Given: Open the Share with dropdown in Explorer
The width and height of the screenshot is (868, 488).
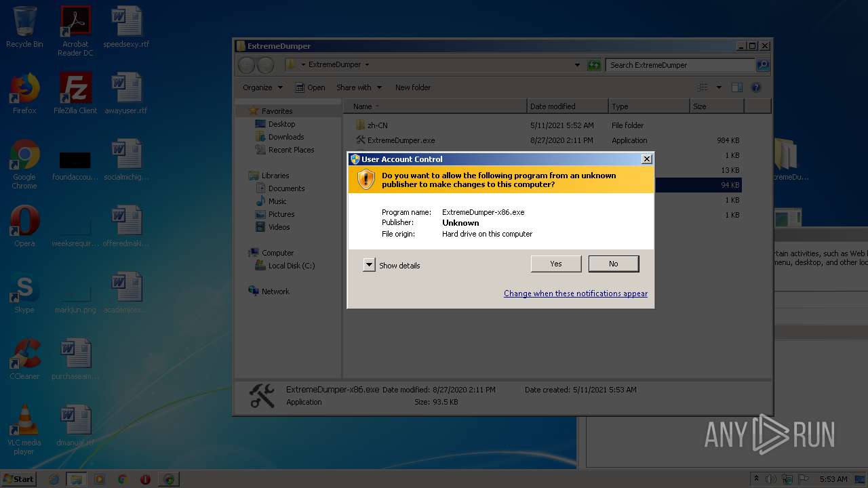Looking at the screenshot, I should pyautogui.click(x=359, y=87).
